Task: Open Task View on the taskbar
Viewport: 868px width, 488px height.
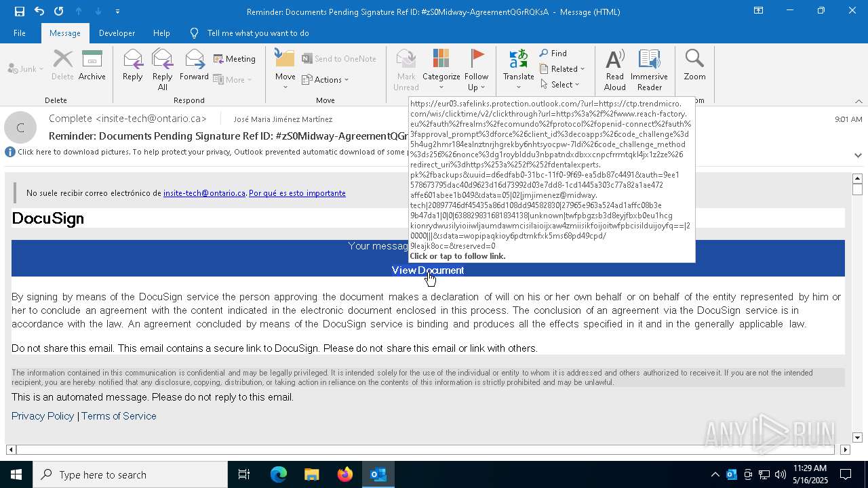Action: [244, 474]
